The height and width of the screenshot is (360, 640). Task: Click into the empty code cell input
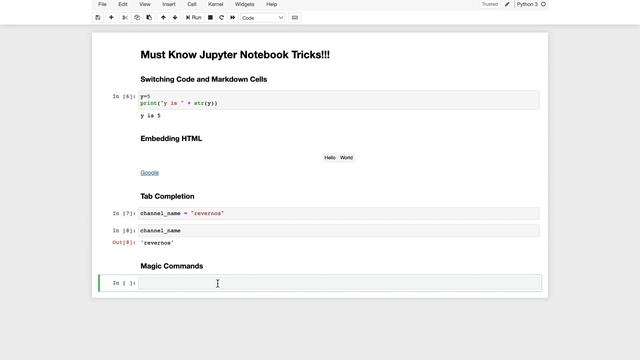[x=339, y=283]
